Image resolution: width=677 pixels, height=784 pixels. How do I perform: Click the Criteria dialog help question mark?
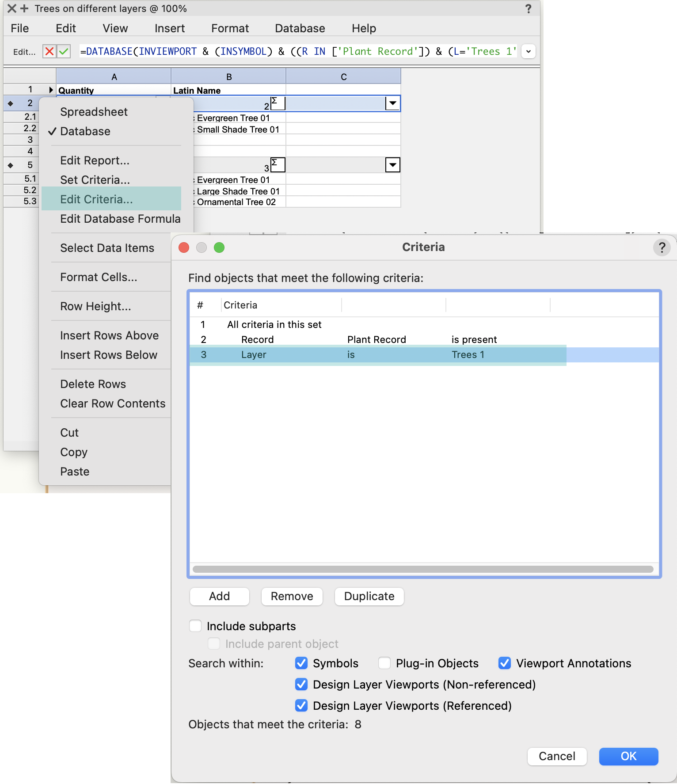pyautogui.click(x=662, y=247)
